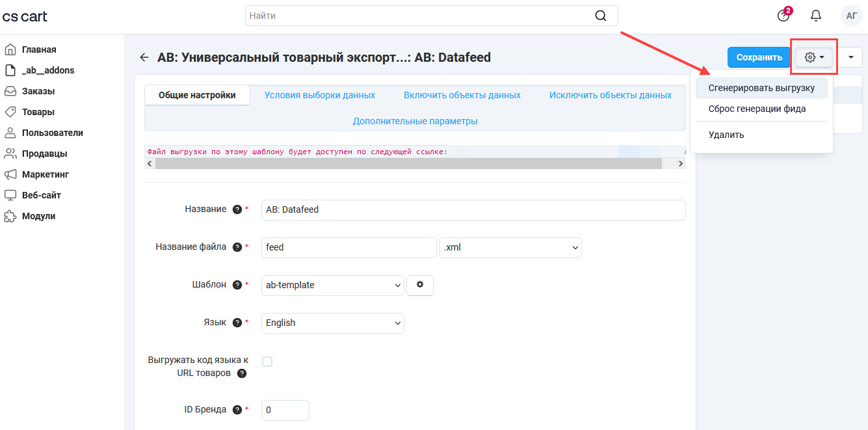868x430 pixels.
Task: Click the Название файла feed input
Action: pos(349,247)
